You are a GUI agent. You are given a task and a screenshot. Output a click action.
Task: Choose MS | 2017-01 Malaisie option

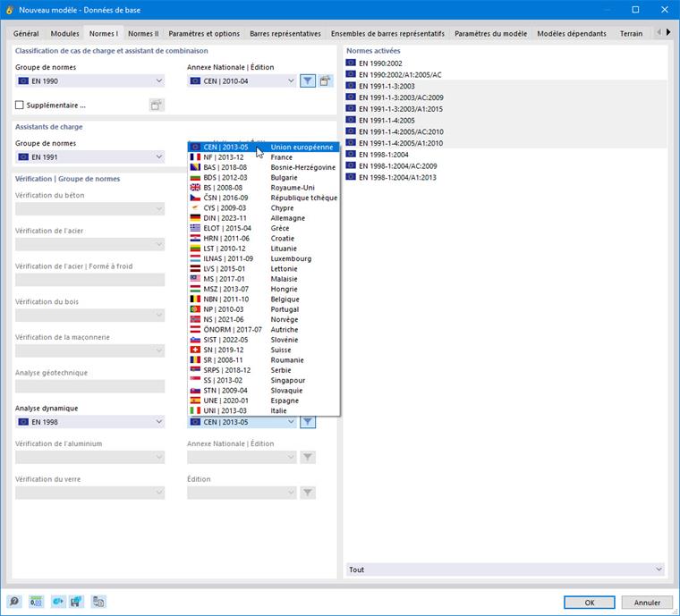264,279
